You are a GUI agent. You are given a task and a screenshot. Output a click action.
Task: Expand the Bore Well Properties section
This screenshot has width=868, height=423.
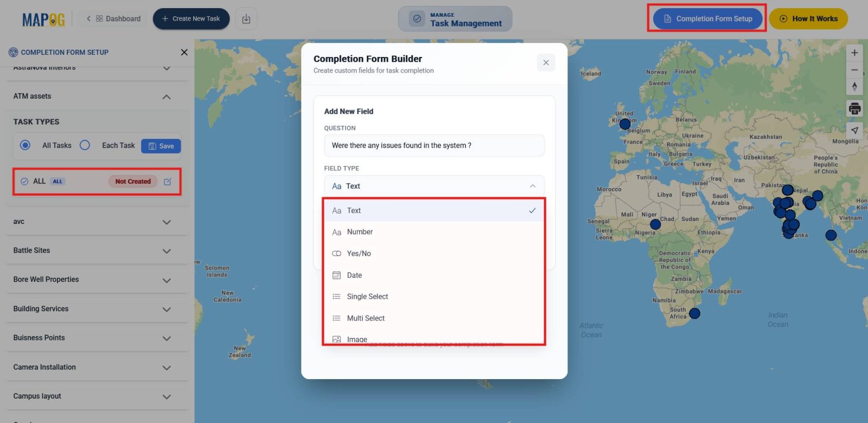167,280
